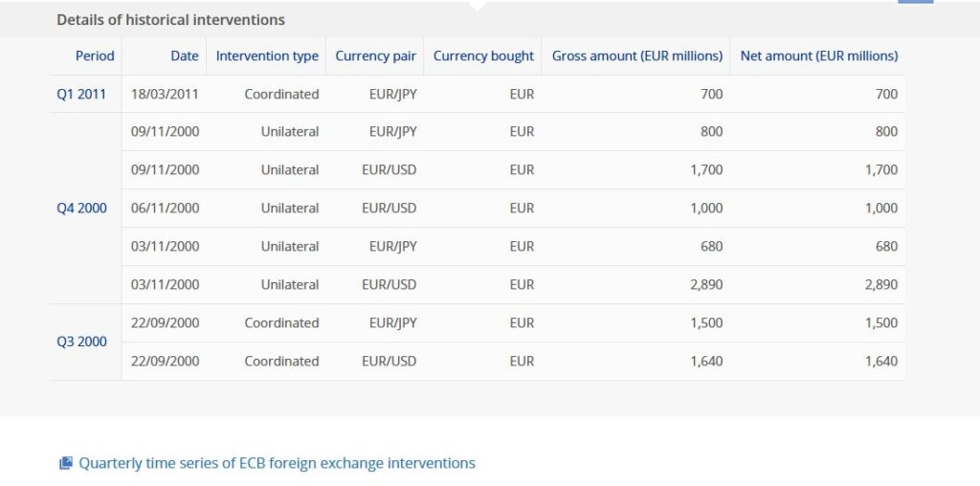
Task: Click Net amount (EUR millions) header
Action: 819,55
